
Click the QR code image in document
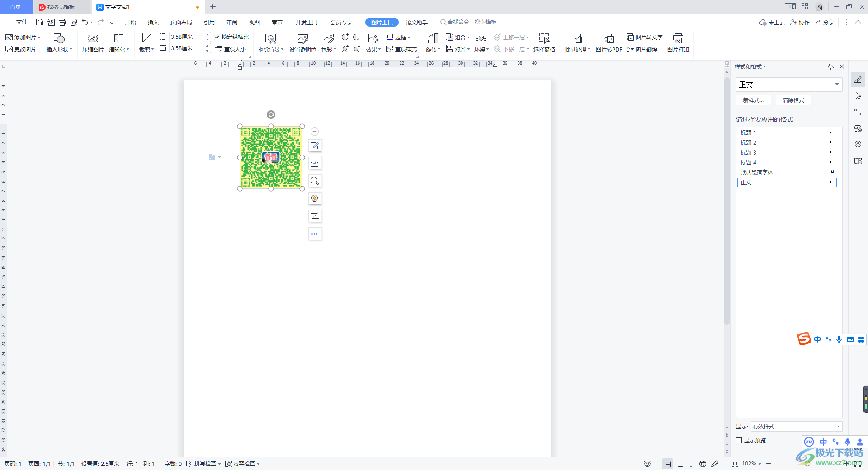pos(271,157)
